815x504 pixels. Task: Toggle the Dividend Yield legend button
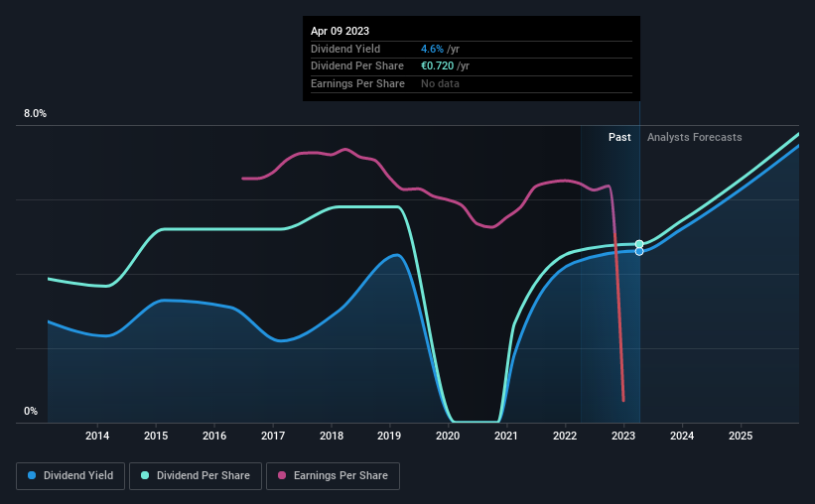click(x=70, y=476)
